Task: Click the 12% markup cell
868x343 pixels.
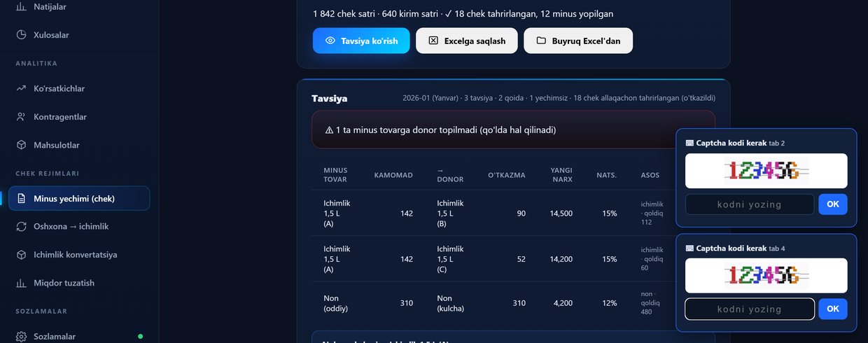Action: coord(609,303)
